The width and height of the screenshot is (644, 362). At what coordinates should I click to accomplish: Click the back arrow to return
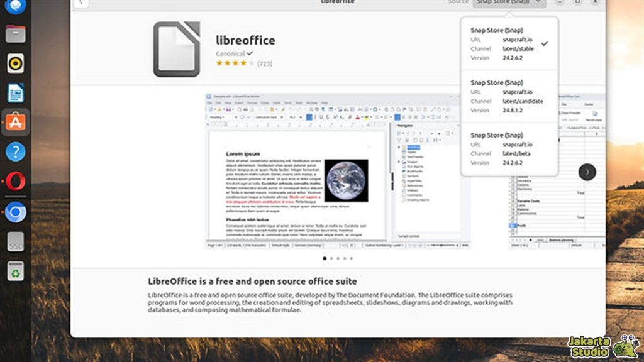pyautogui.click(x=80, y=3)
